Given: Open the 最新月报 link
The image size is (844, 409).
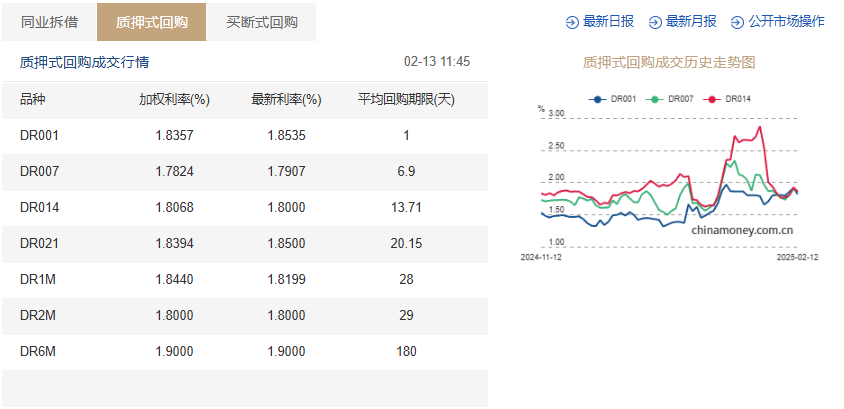Looking at the screenshot, I should point(691,21).
